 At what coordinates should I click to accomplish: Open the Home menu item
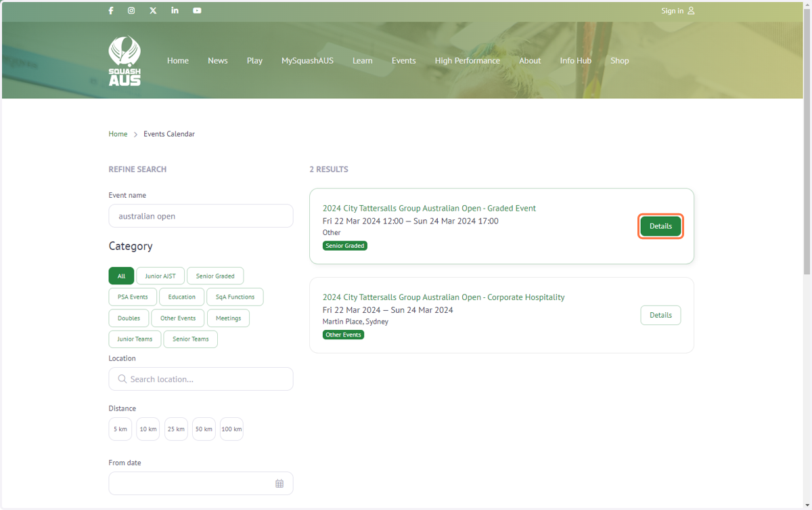[178, 60]
